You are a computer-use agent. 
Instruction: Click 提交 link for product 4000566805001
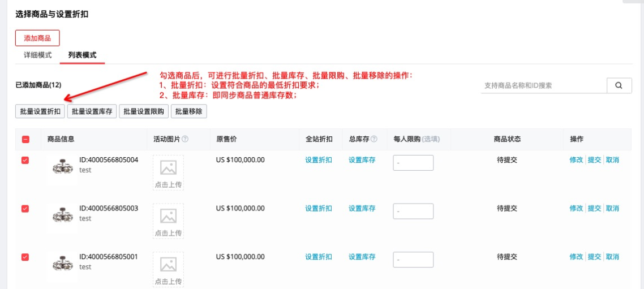[x=594, y=257]
